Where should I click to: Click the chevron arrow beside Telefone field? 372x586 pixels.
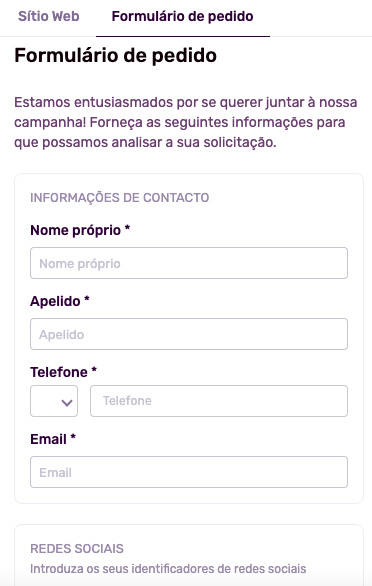tap(67, 403)
